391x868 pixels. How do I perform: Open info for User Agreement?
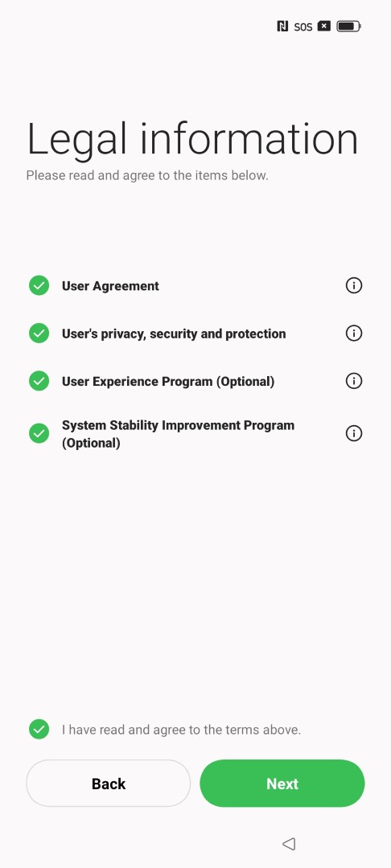[x=353, y=285]
